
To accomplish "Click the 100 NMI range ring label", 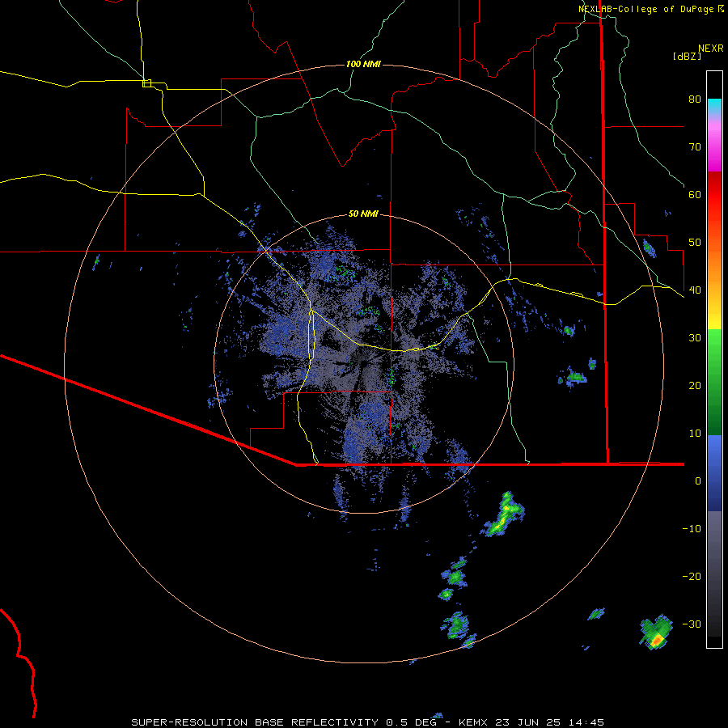I will [363, 64].
